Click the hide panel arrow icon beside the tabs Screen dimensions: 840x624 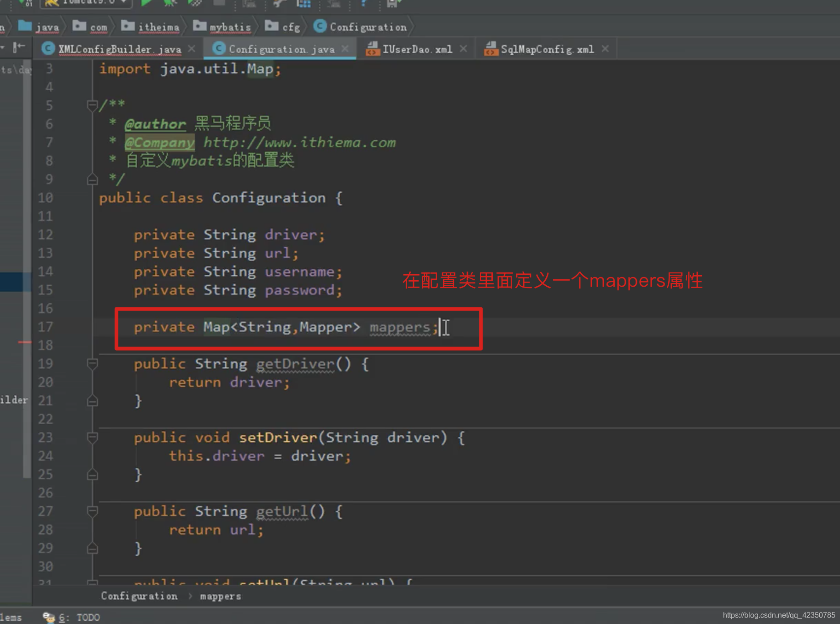(19, 47)
